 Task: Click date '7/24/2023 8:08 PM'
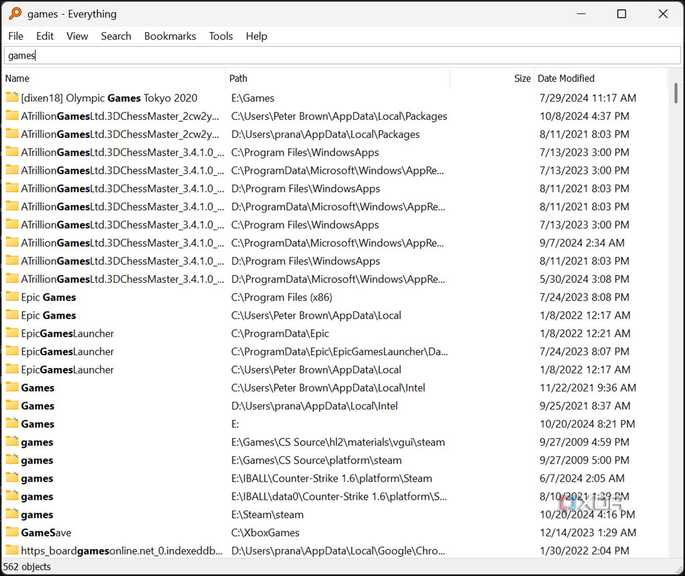click(x=584, y=297)
